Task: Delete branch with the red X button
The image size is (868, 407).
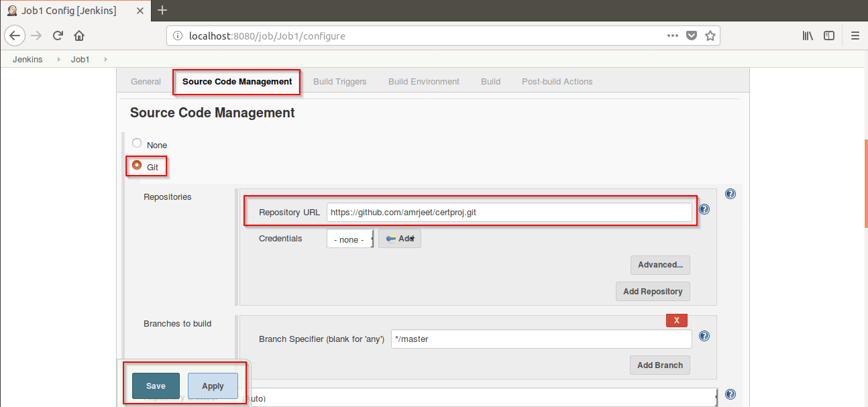Action: point(676,321)
